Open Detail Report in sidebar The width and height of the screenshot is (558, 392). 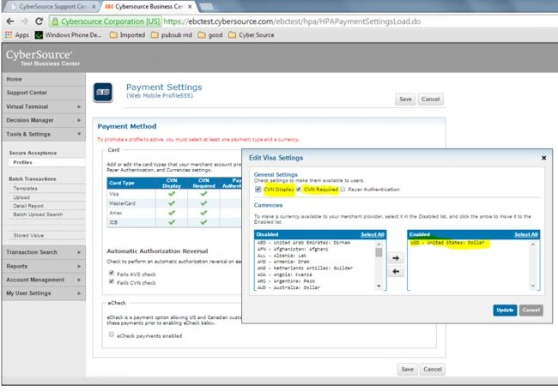(x=28, y=206)
